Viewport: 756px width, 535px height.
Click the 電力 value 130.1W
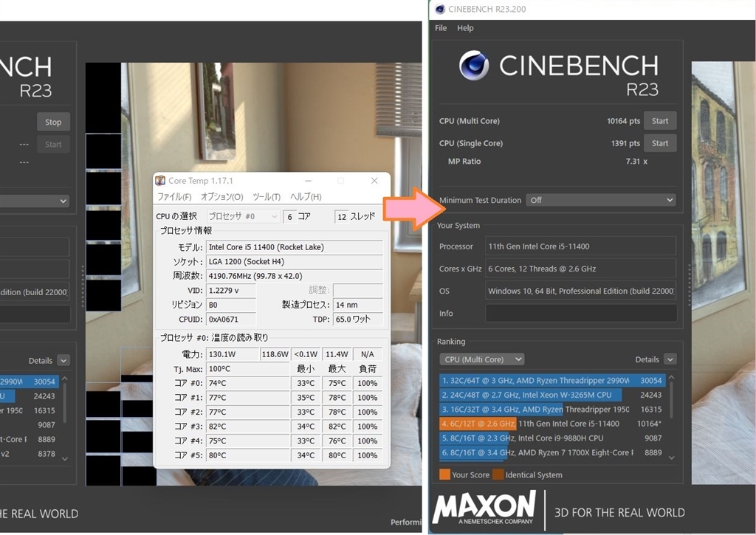tap(233, 354)
